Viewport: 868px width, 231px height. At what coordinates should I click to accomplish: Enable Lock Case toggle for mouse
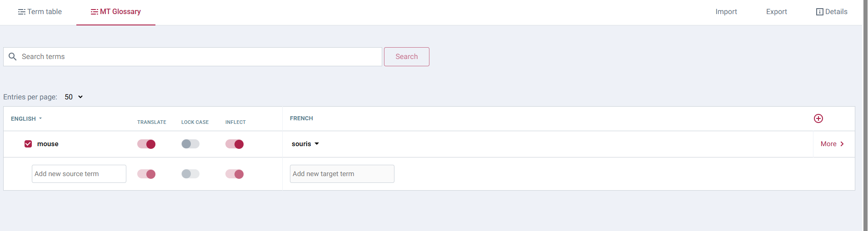[190, 144]
